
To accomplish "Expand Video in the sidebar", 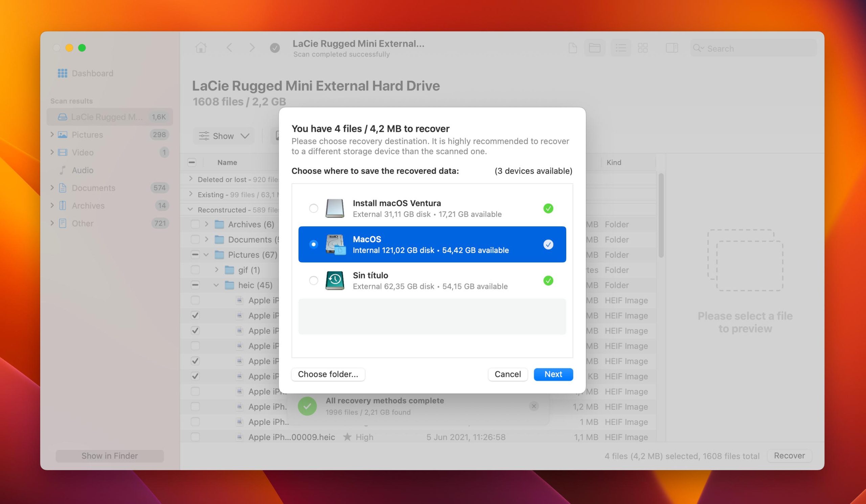I will click(52, 152).
